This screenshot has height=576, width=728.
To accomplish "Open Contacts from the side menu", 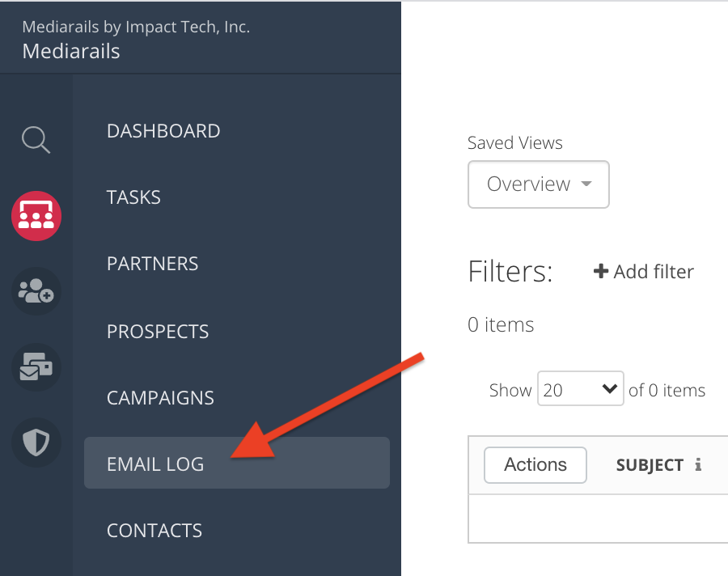I will 154,531.
